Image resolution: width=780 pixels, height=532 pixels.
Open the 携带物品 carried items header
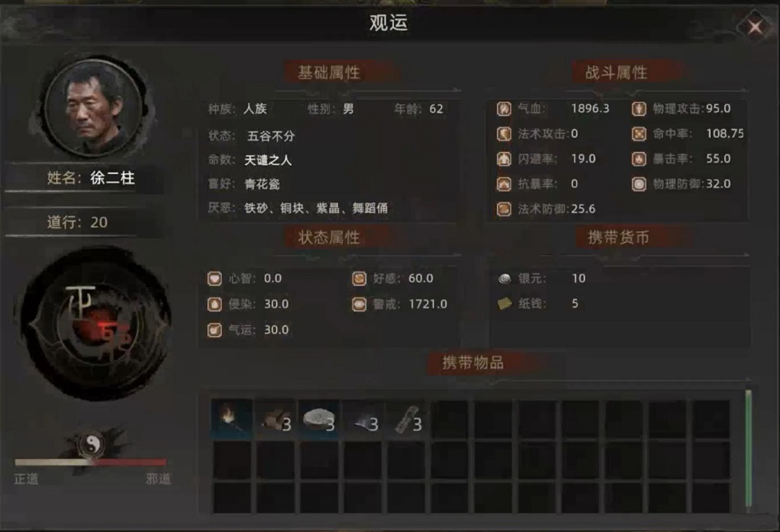coord(473,363)
